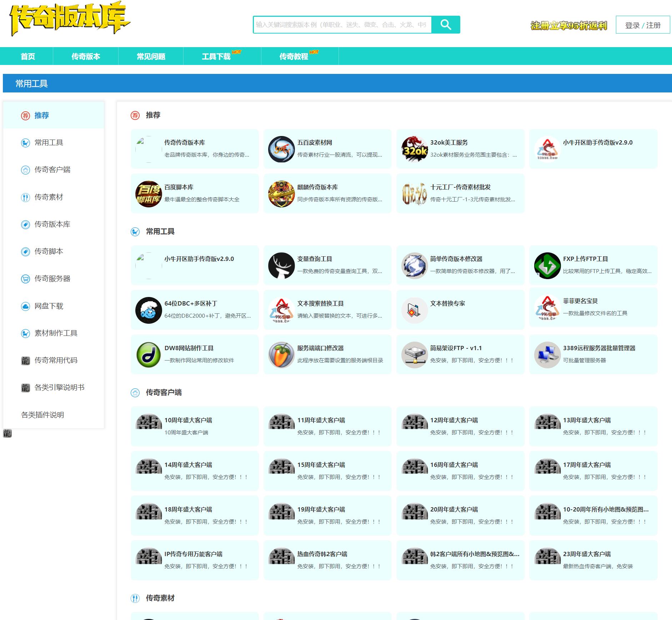Screen dimensions: 672x620
Task: Select 各类引擎说明书 in the sidebar
Action: click(x=59, y=388)
